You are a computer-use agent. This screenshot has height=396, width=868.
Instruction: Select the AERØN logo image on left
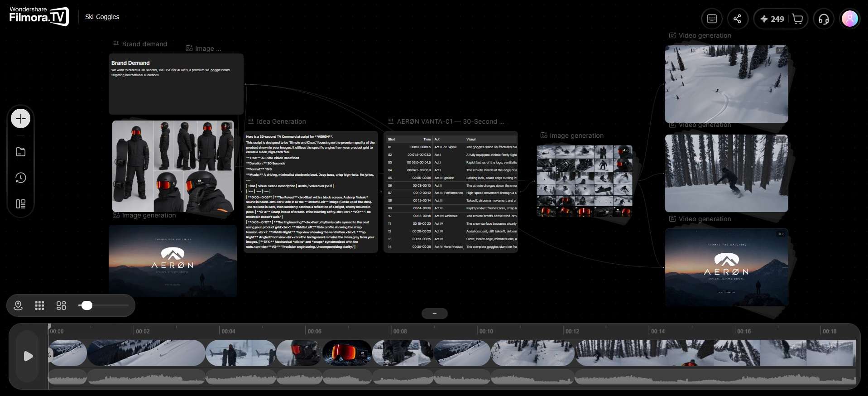tap(173, 261)
